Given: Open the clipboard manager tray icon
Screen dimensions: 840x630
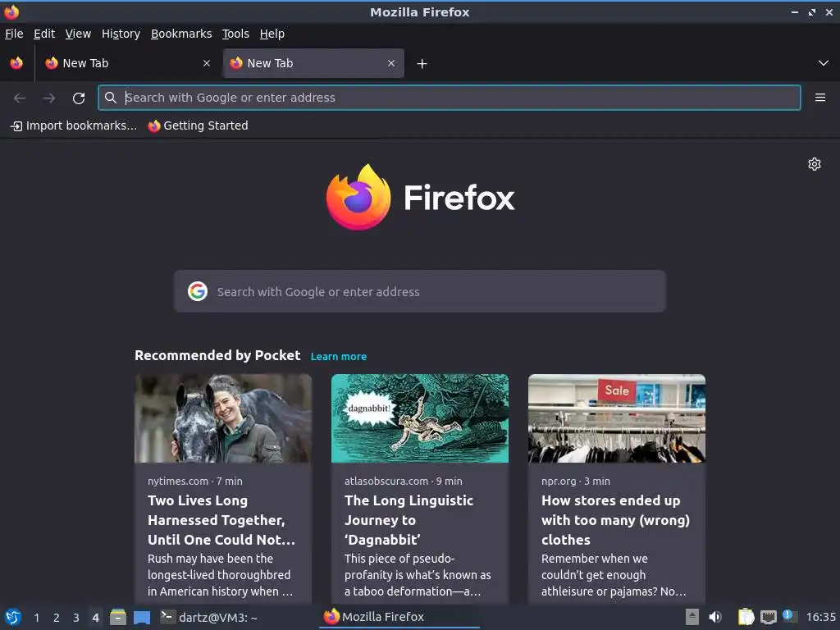Looking at the screenshot, I should click(x=746, y=617).
